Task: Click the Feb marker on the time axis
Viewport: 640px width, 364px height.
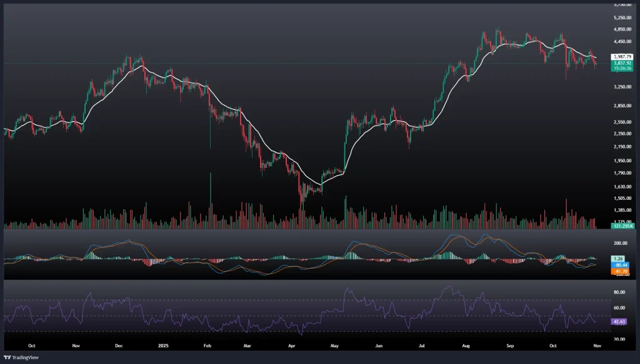Action: point(208,345)
